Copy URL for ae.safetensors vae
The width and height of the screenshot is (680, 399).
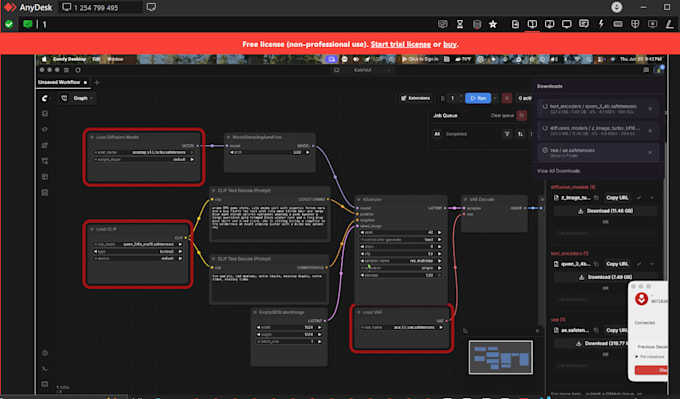617,330
